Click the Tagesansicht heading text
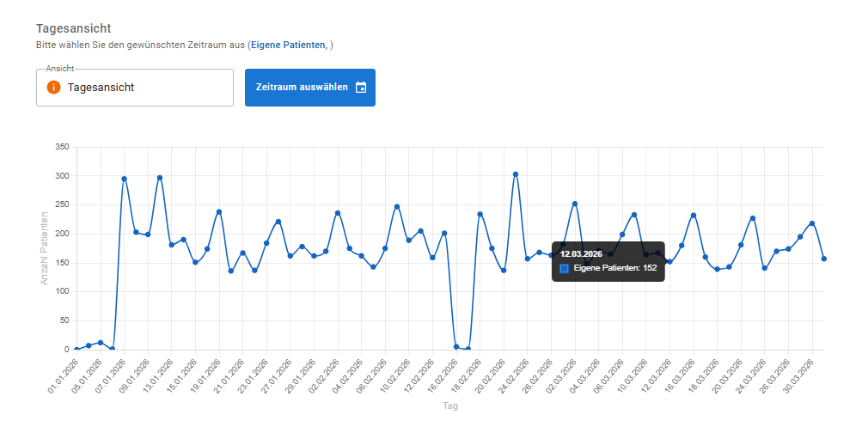868x439 pixels. point(74,28)
